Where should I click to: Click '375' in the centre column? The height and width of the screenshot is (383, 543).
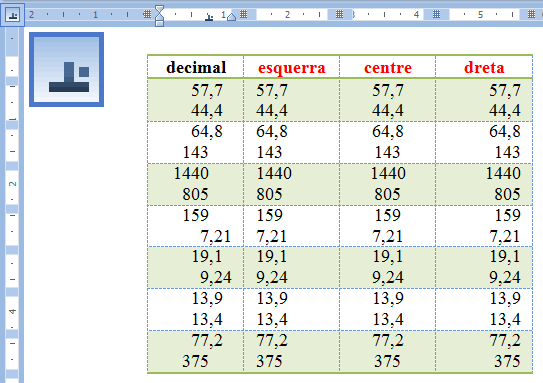pyautogui.click(x=387, y=361)
